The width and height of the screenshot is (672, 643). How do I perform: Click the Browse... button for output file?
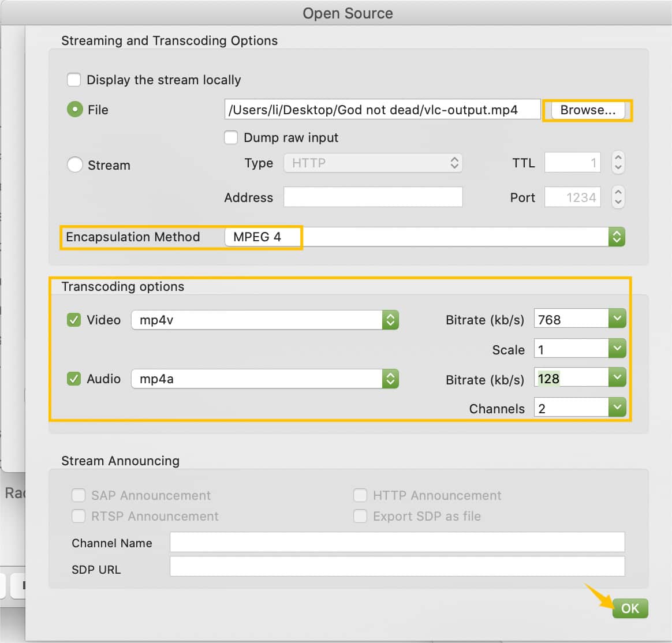(588, 110)
